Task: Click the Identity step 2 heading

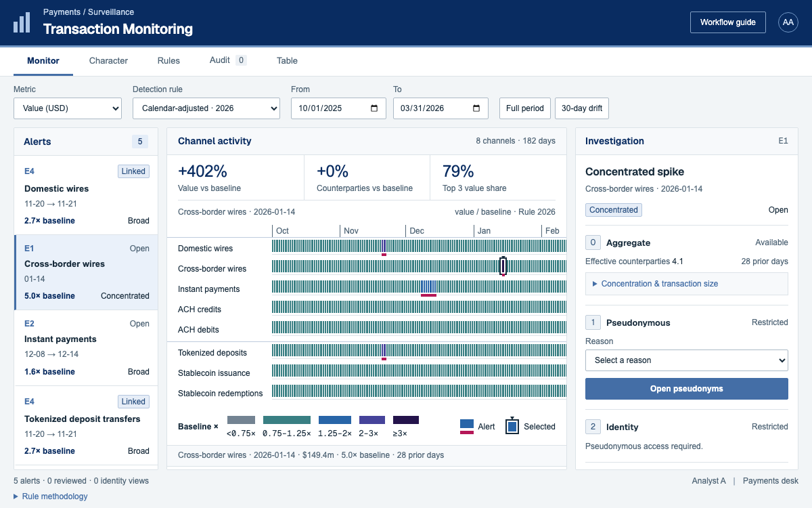Action: [622, 427]
